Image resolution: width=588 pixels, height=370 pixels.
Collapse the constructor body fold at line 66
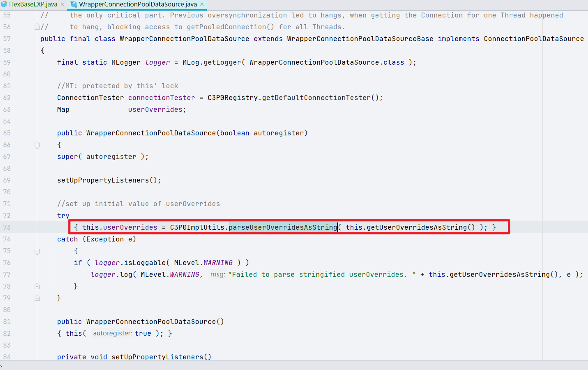coord(37,145)
